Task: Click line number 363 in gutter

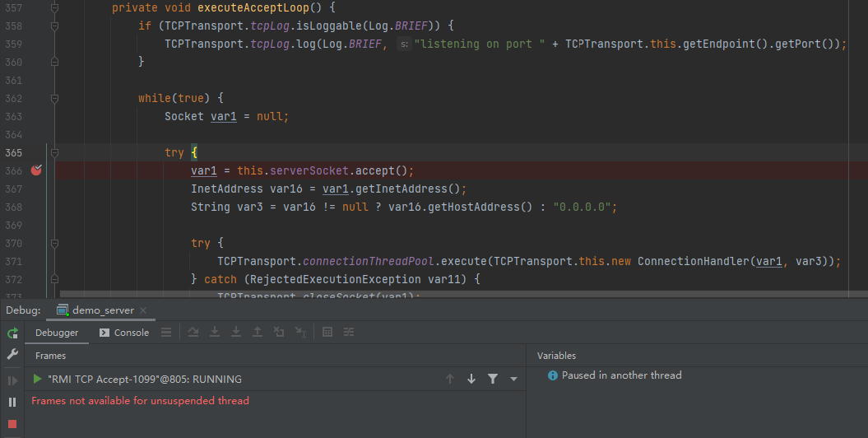Action: (x=14, y=116)
